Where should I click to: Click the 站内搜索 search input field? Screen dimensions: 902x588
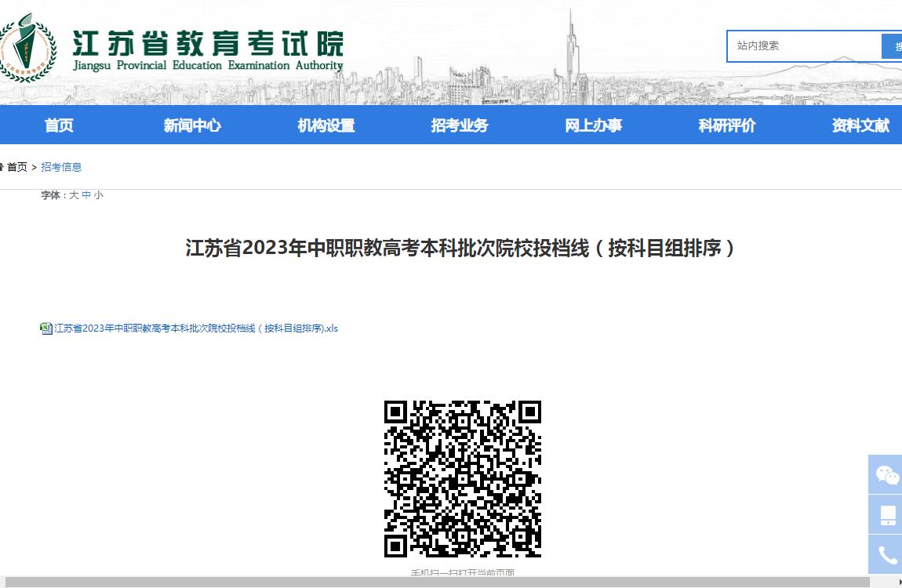[804, 46]
